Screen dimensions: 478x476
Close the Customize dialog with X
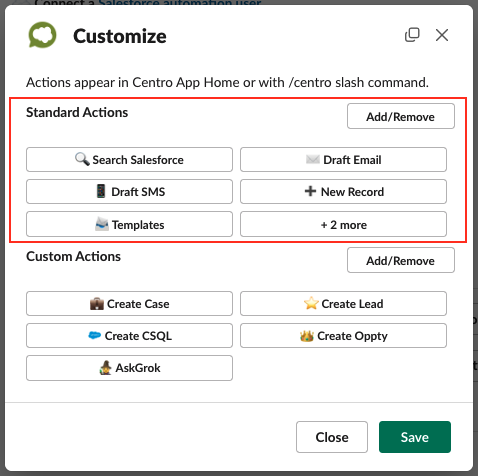(442, 35)
